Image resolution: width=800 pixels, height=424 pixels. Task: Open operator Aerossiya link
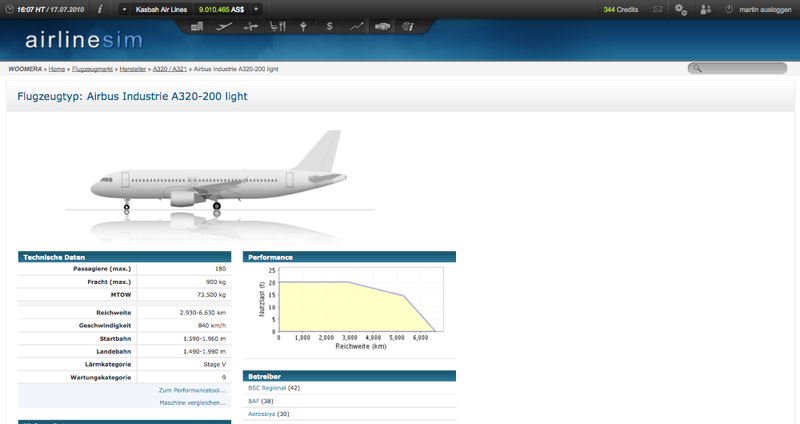click(x=261, y=414)
